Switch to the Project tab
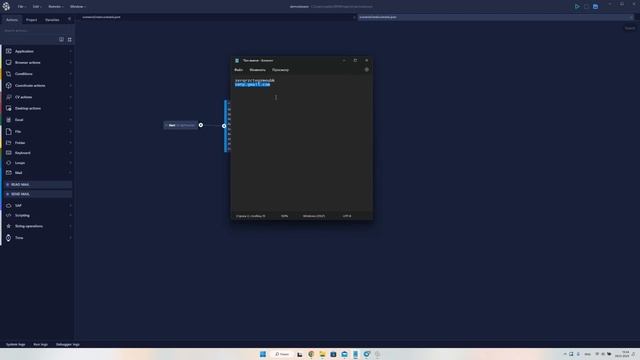 [x=31, y=20]
